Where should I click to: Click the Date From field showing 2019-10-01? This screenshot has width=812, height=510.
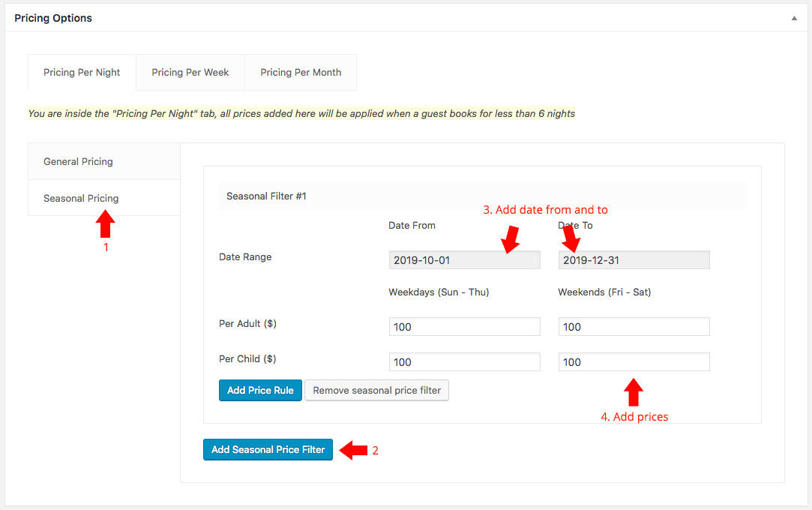click(464, 260)
